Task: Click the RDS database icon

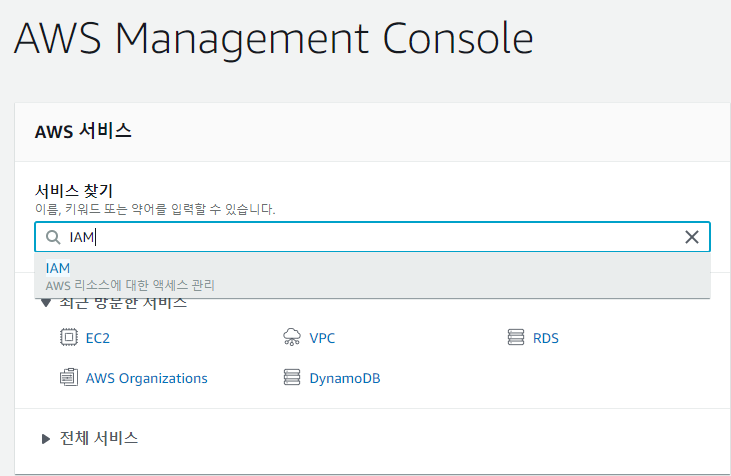Action: [x=516, y=337]
